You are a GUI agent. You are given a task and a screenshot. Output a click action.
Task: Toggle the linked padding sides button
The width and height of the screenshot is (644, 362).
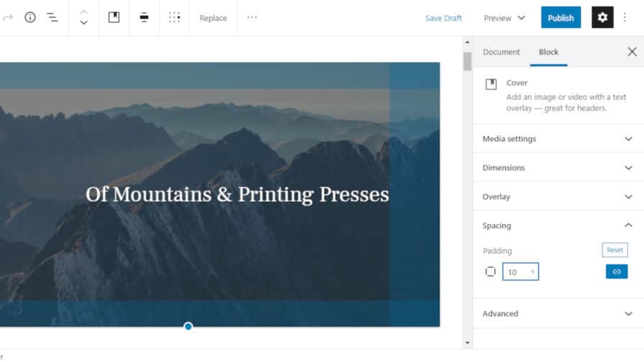pos(616,271)
